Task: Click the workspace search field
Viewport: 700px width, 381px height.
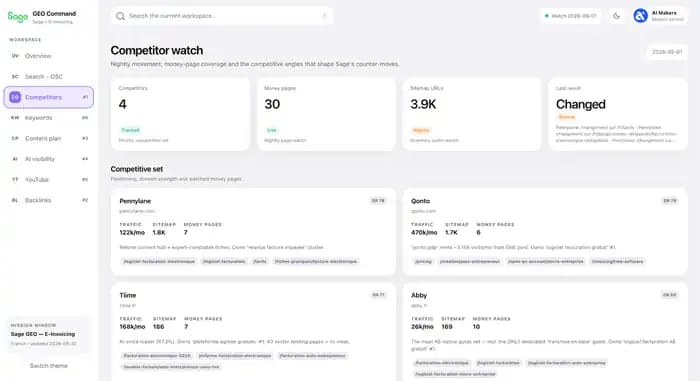Action: pyautogui.click(x=221, y=16)
